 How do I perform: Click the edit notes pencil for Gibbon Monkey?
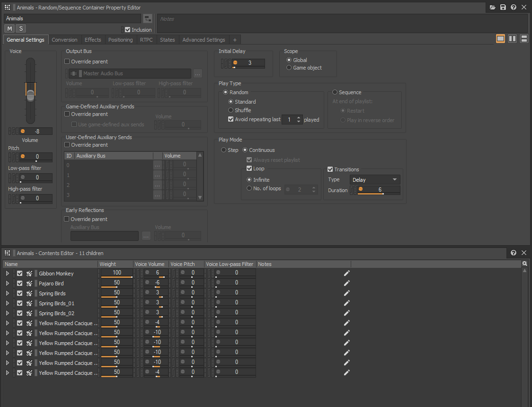pos(346,273)
